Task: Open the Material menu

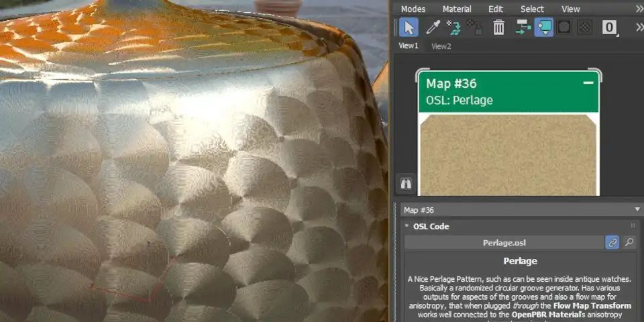Action: point(456,9)
